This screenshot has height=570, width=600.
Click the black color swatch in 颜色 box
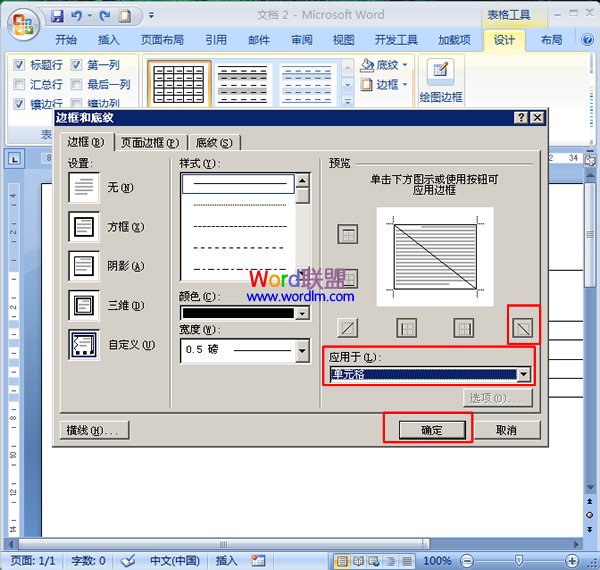[238, 313]
